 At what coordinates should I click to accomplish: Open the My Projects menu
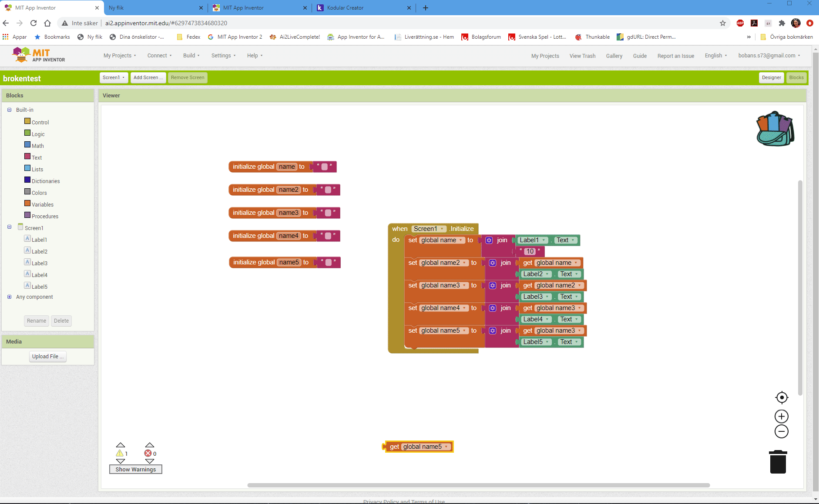click(120, 56)
